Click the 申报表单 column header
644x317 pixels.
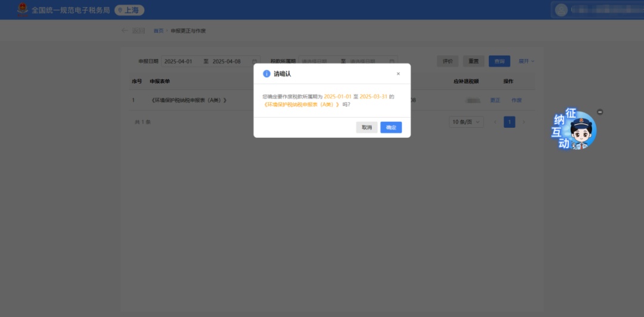(160, 81)
